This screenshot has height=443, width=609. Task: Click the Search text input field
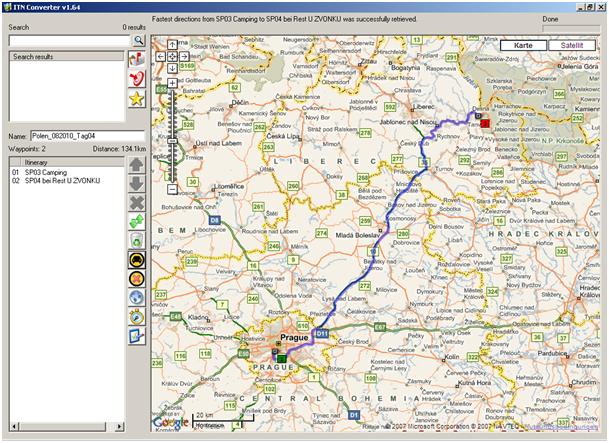point(70,40)
